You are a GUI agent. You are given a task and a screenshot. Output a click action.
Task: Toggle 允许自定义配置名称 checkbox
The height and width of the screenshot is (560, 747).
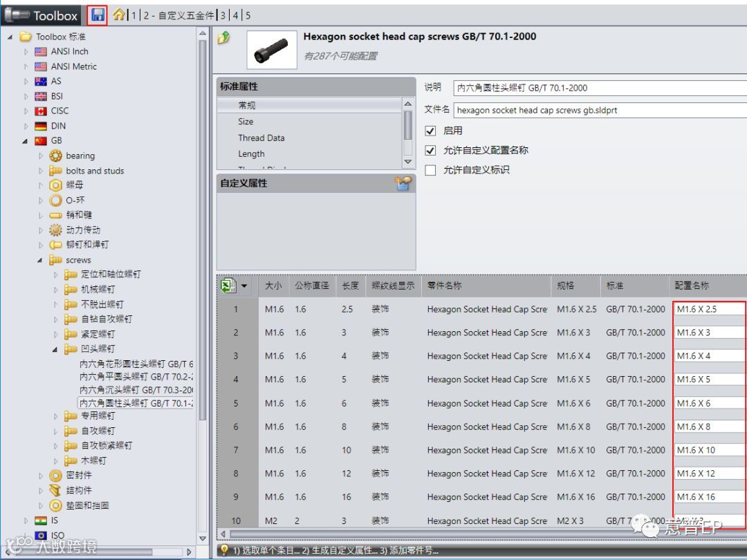[x=430, y=151]
